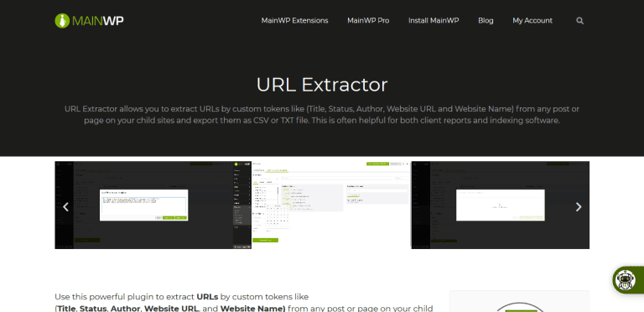Click the URL Extractor heading
The height and width of the screenshot is (312, 644).
[x=322, y=85]
